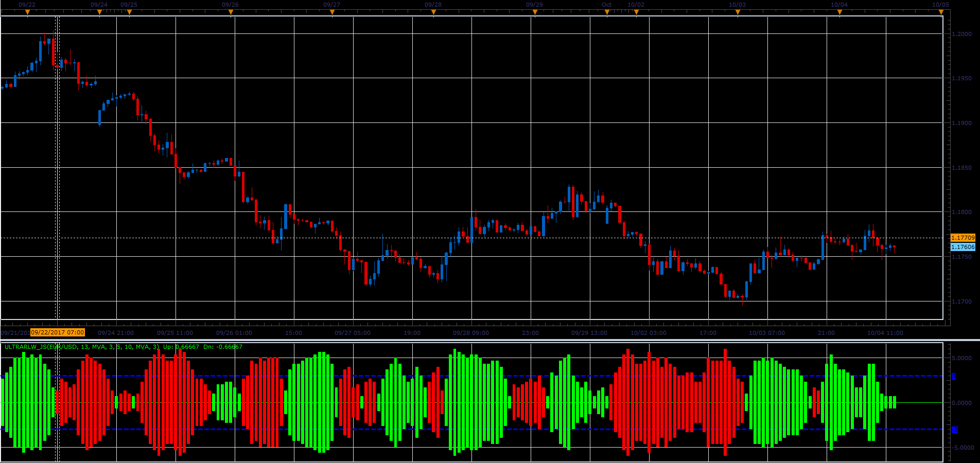Click the 1.1850 price axis label
The width and height of the screenshot is (980, 463).
point(962,168)
